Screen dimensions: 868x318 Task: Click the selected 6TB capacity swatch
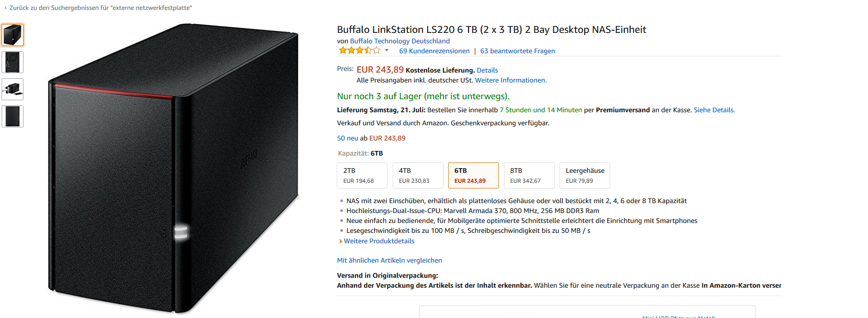point(473,175)
